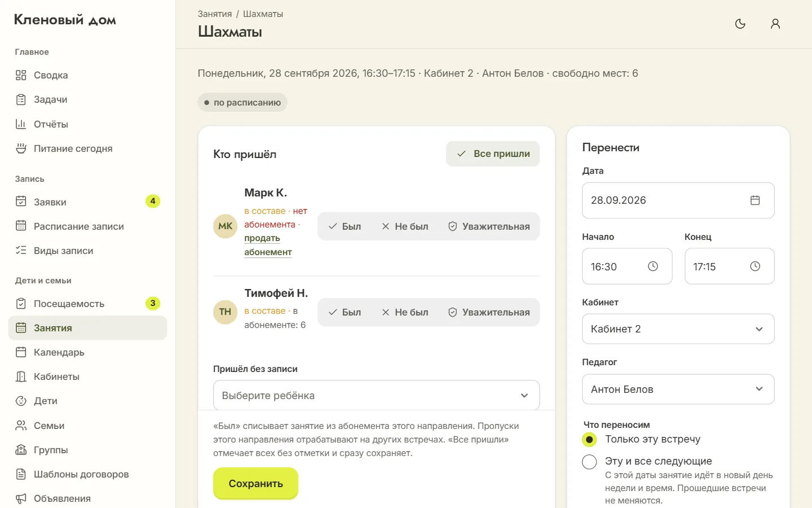Click the Занятия breadcrumb link
This screenshot has height=508, width=812.
(215, 14)
